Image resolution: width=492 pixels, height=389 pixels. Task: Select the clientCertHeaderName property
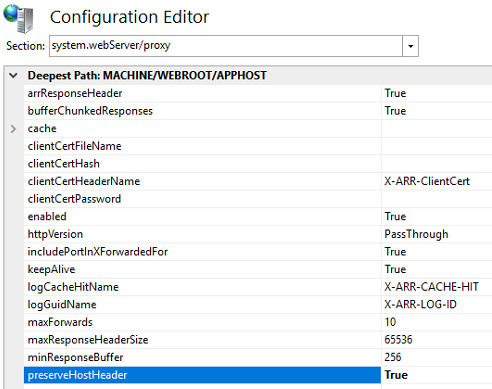(84, 181)
